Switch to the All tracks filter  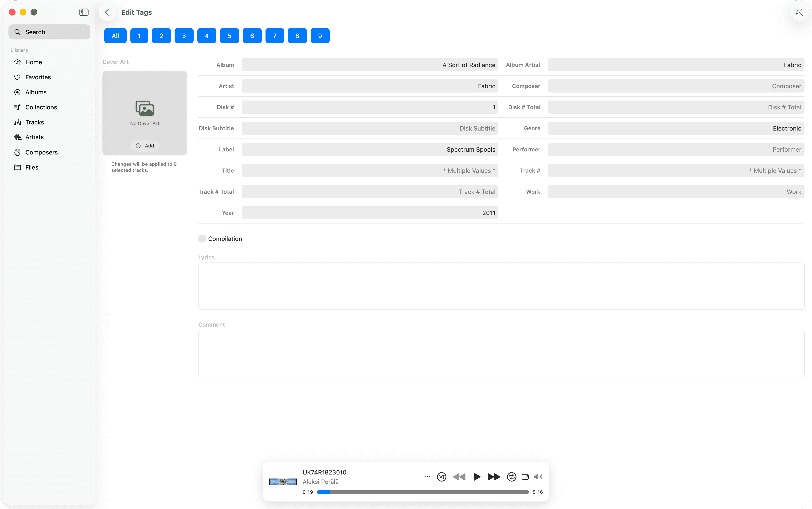(x=115, y=35)
